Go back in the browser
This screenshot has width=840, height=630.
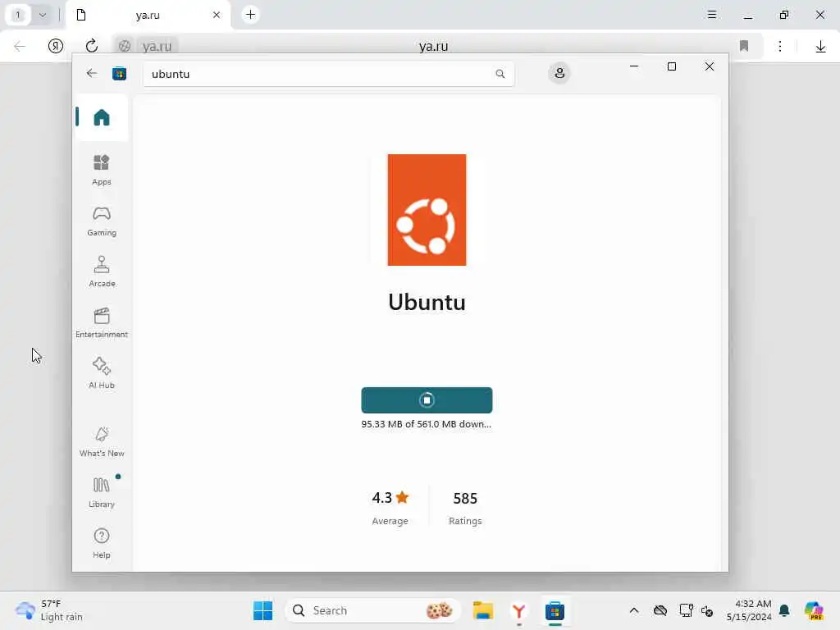(20, 46)
